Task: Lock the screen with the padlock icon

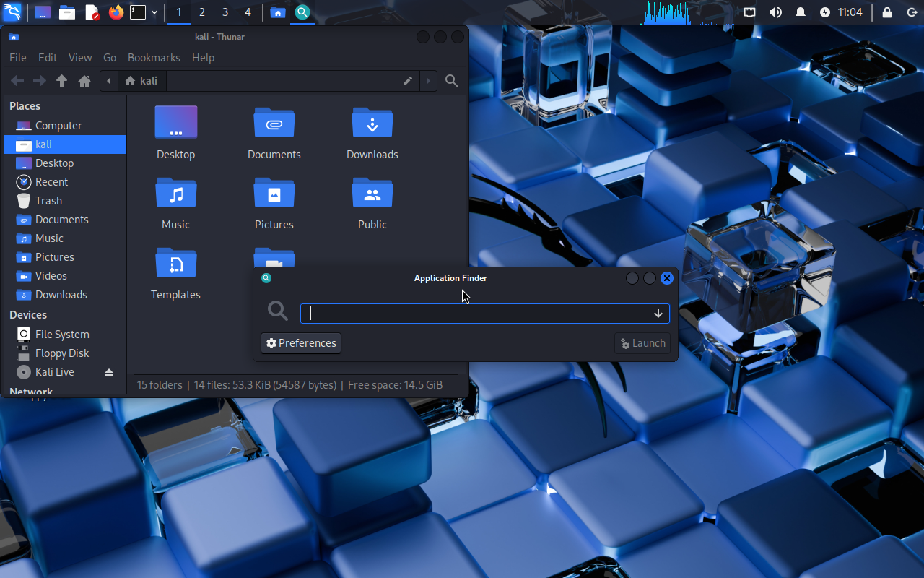Action: tap(887, 12)
